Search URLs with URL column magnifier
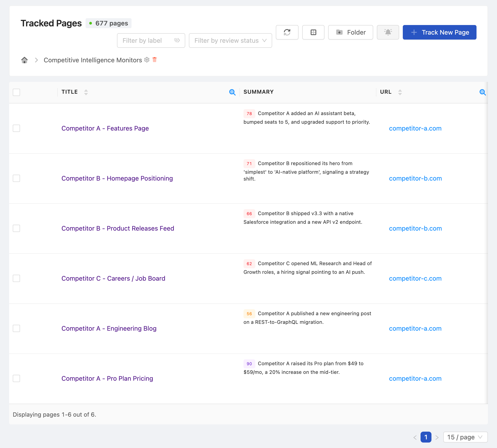Viewport: 497px width, 448px height. 482,92
